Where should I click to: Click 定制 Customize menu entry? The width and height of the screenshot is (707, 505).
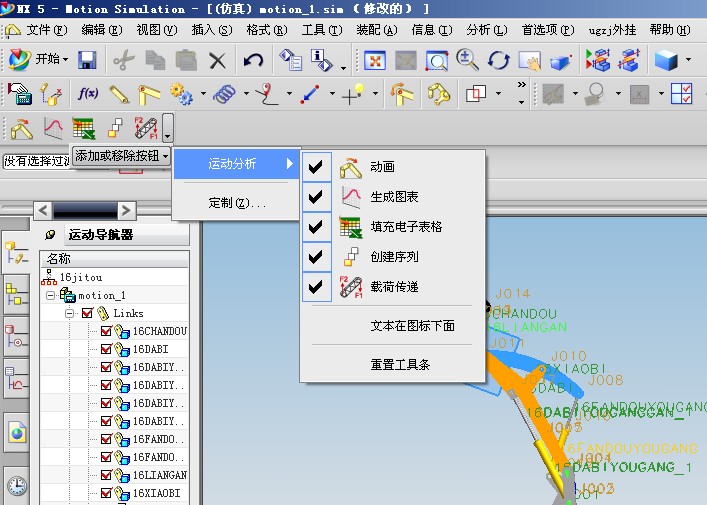(237, 203)
